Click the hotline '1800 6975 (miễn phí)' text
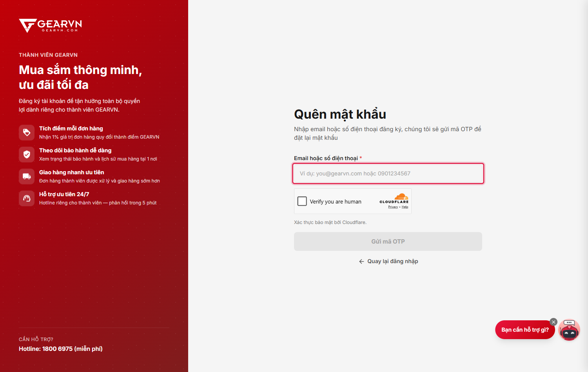 coord(73,349)
